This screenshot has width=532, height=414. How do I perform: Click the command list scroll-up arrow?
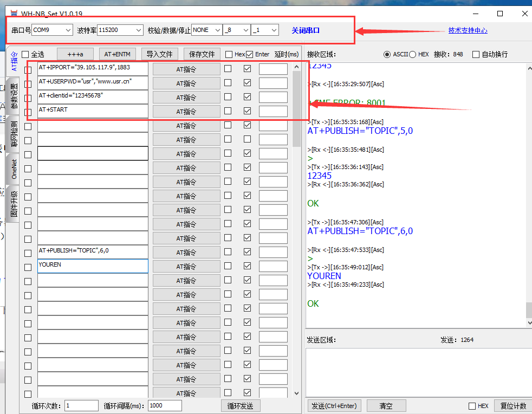coord(296,67)
